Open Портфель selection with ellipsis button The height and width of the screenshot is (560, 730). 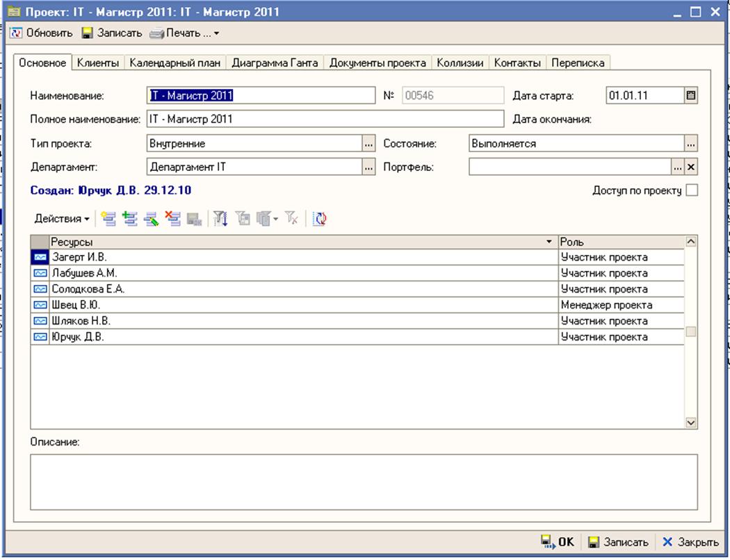[x=678, y=167]
